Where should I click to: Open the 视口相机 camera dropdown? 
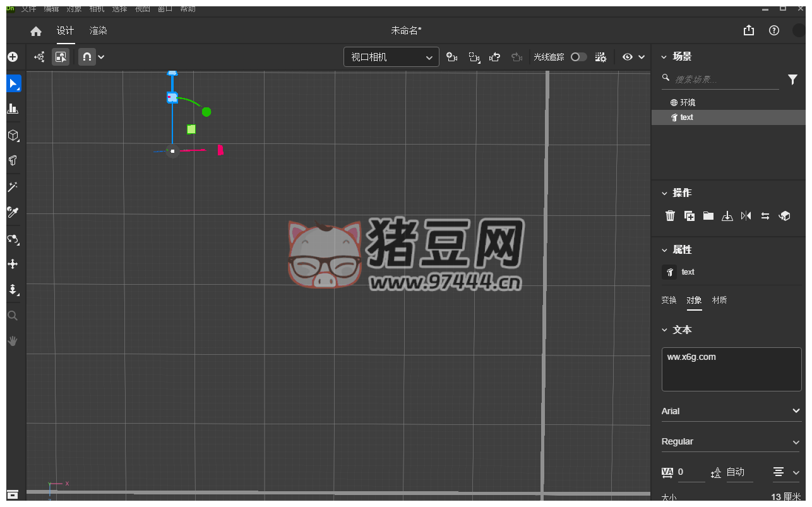coord(390,57)
